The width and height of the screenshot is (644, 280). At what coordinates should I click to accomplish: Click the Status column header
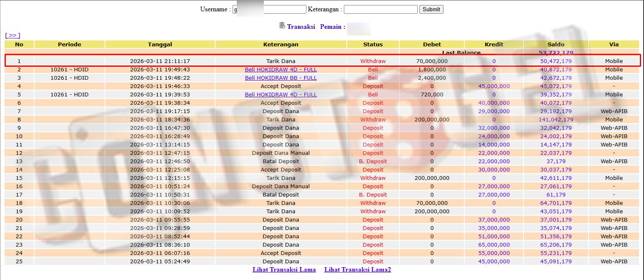tap(373, 44)
